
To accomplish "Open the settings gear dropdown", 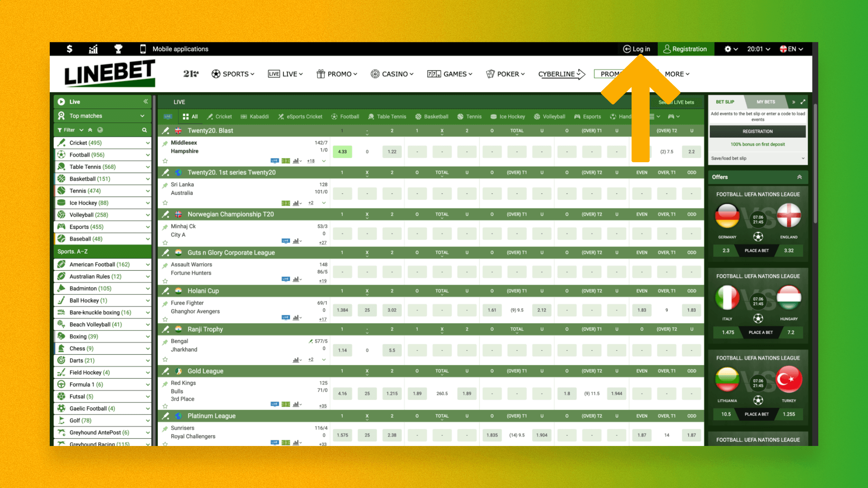I will [x=731, y=49].
